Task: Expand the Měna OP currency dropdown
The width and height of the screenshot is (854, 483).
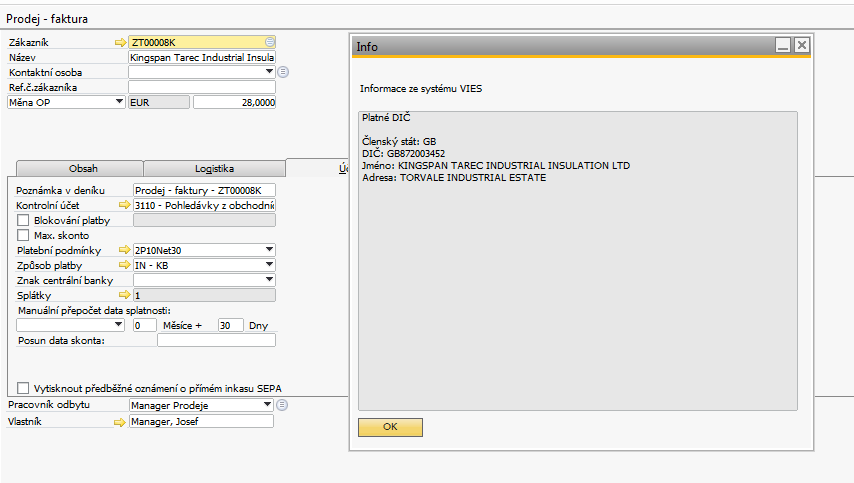Action: 120,102
